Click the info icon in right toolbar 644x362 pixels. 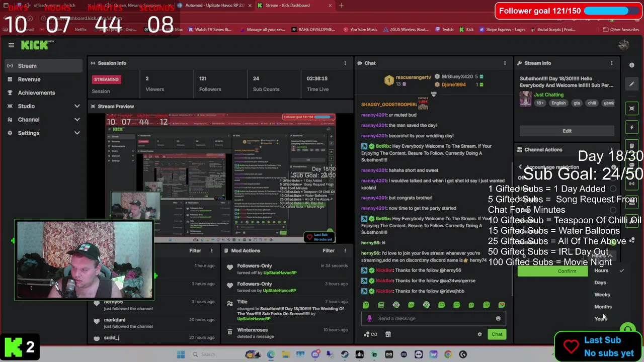[632, 65]
